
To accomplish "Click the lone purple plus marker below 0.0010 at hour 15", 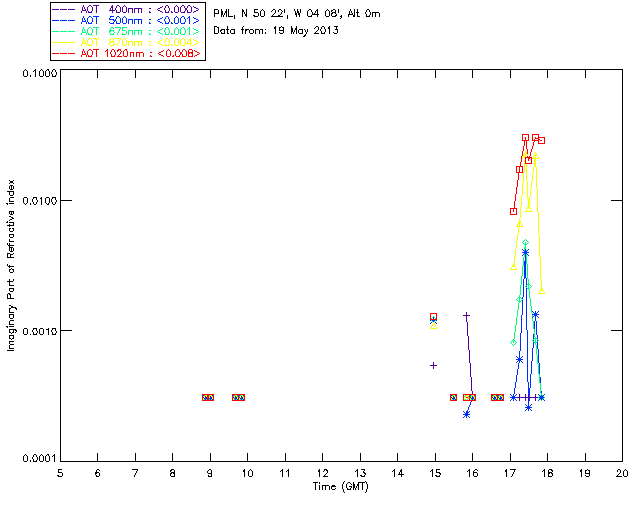I will click(x=433, y=365).
